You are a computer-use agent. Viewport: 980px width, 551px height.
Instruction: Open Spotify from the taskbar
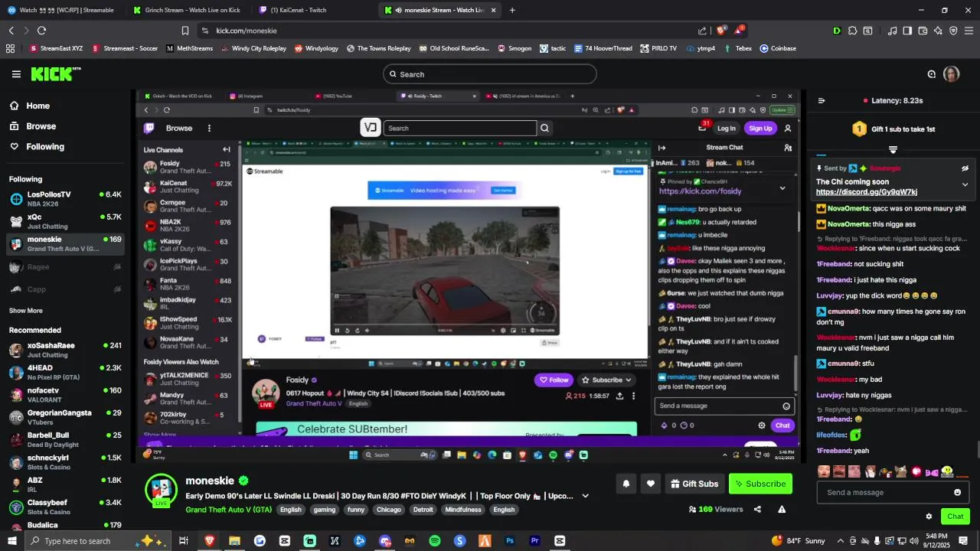[435, 541]
